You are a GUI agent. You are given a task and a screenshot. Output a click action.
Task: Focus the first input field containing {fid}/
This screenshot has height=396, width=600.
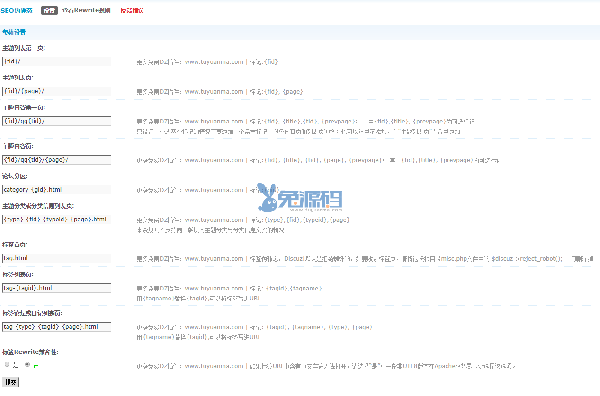click(x=57, y=61)
